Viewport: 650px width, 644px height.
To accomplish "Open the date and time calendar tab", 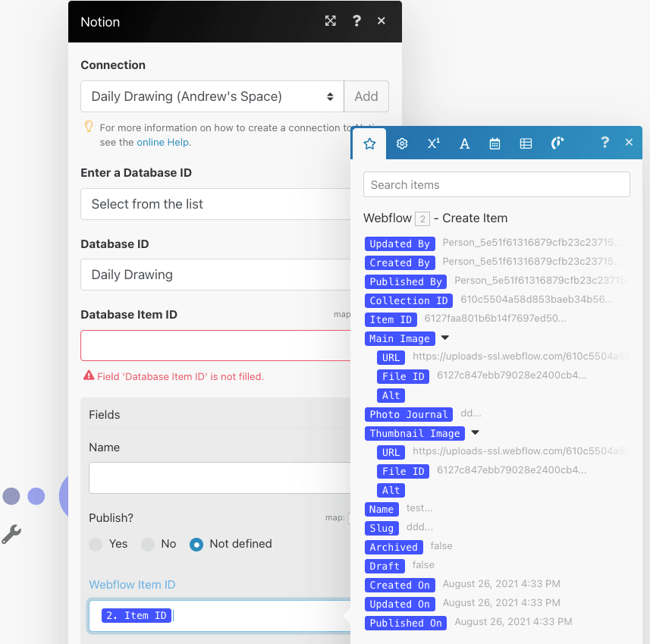I will click(x=495, y=143).
